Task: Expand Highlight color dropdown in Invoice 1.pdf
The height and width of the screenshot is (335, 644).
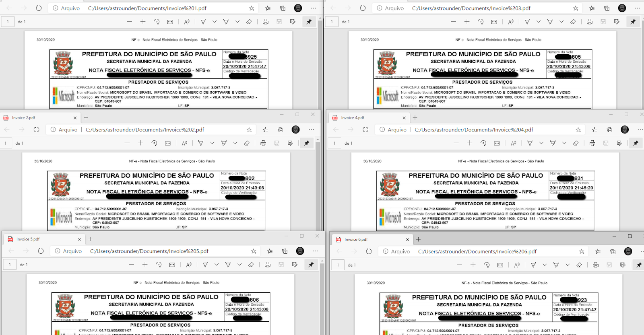Action: (x=237, y=22)
